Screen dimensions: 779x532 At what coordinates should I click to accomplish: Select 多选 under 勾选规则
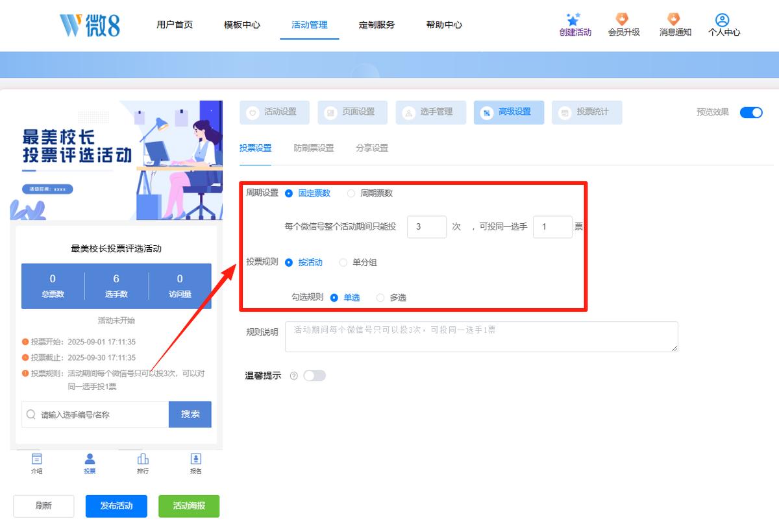coord(380,298)
